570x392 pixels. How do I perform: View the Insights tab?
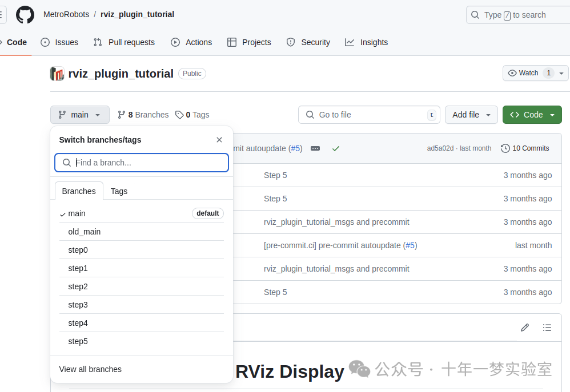[x=367, y=42]
